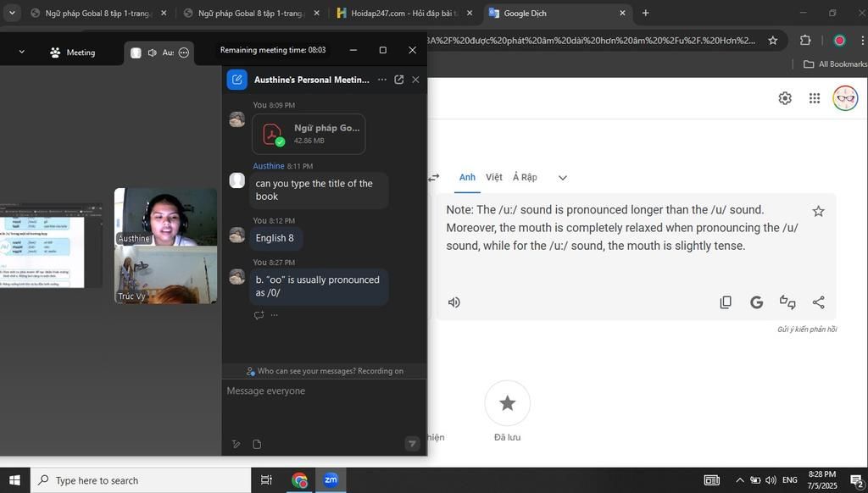Image resolution: width=868 pixels, height=493 pixels.
Task: Open more options for Austhine's Personal Meeting chat
Action: (381, 80)
